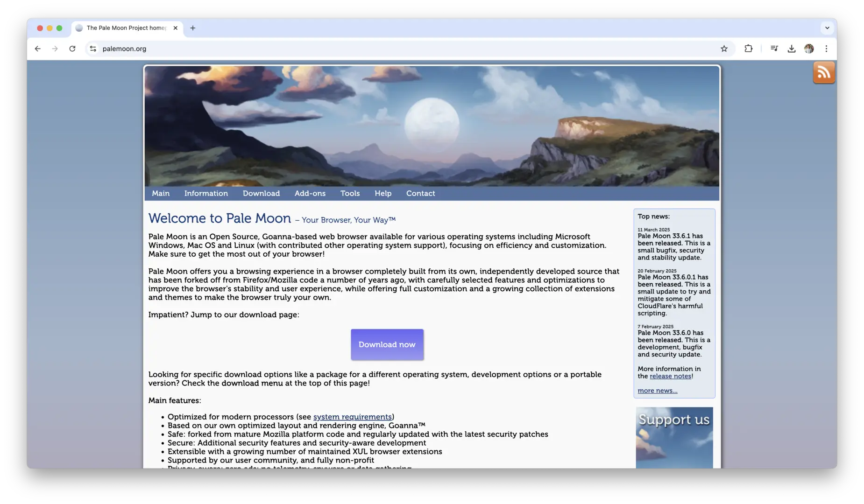Open the Chrome three-dot menu
The width and height of the screenshot is (864, 504).
click(826, 49)
